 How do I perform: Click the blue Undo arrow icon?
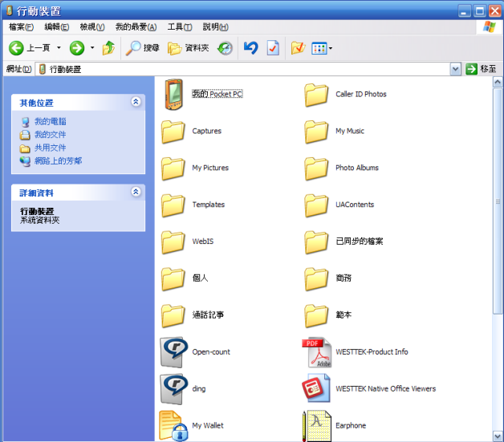coord(250,48)
